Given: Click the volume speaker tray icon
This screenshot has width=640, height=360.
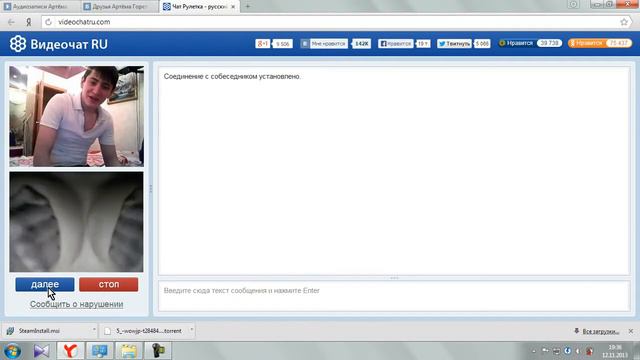Looking at the screenshot, I should (x=578, y=351).
